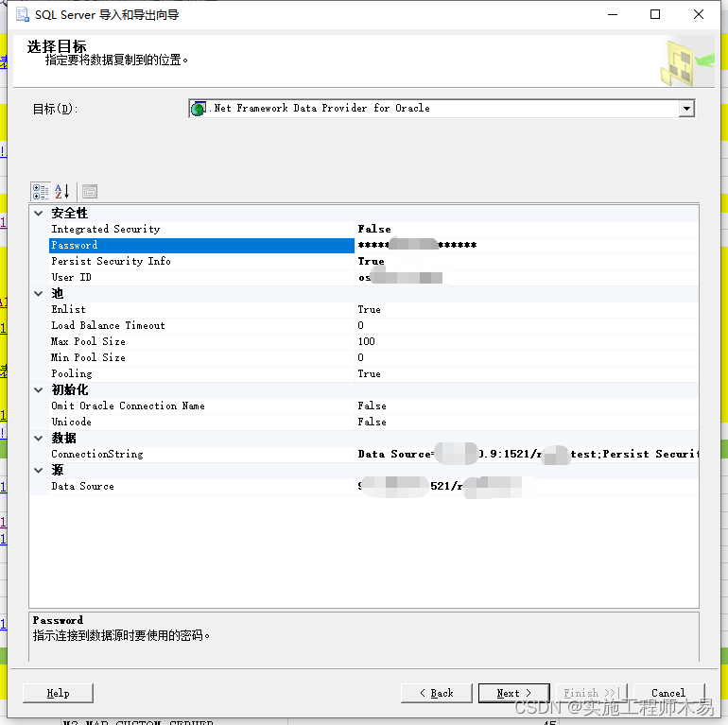Minimize the wizard window
Viewport: 728px width, 725px height.
tap(613, 14)
